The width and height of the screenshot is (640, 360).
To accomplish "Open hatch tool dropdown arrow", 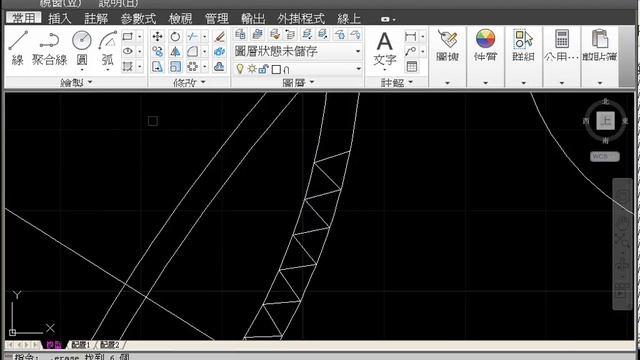I will pyautogui.click(x=140, y=66).
